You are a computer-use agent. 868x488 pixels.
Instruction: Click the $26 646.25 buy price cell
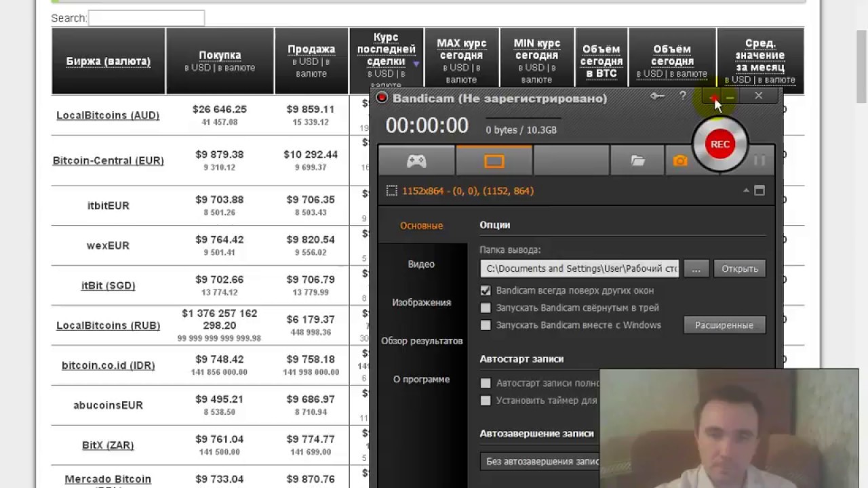tap(220, 109)
